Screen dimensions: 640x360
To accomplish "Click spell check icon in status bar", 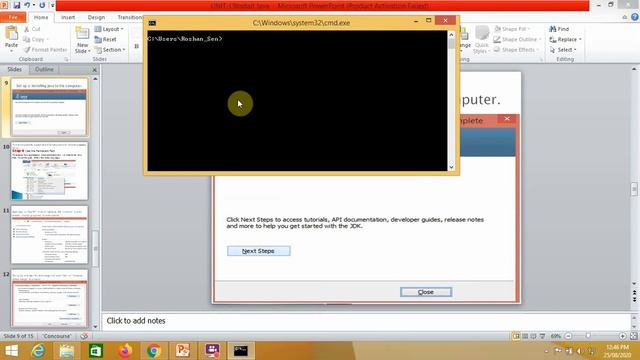I will tap(84, 336).
